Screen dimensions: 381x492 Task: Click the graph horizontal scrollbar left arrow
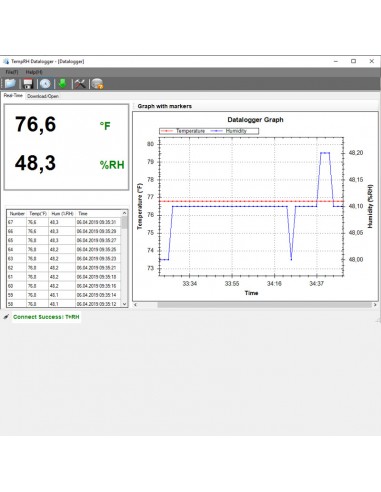coord(135,305)
